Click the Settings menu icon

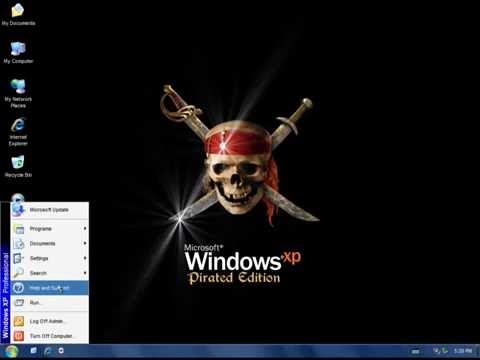click(18, 258)
